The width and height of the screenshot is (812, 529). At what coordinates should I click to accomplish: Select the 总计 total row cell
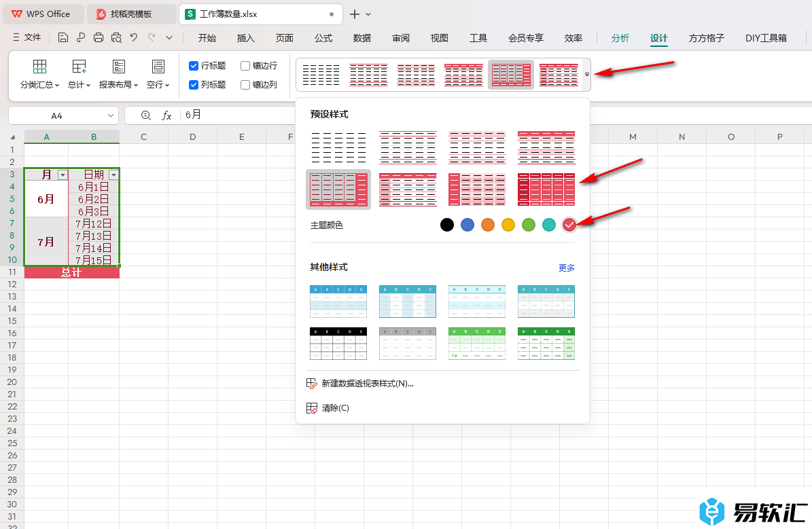tap(72, 272)
